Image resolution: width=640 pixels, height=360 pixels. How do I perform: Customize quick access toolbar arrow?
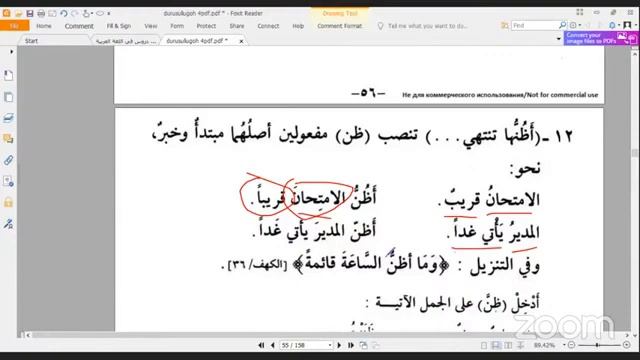pos(109,13)
